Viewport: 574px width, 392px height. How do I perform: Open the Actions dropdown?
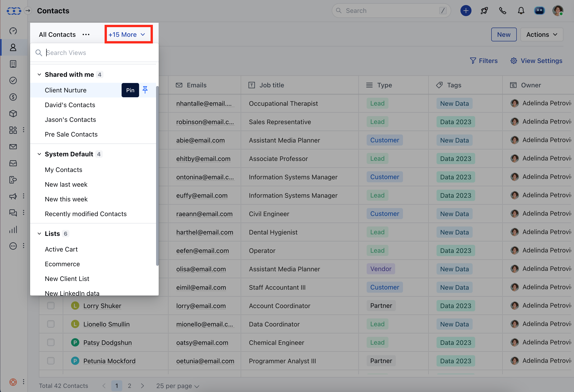point(541,34)
